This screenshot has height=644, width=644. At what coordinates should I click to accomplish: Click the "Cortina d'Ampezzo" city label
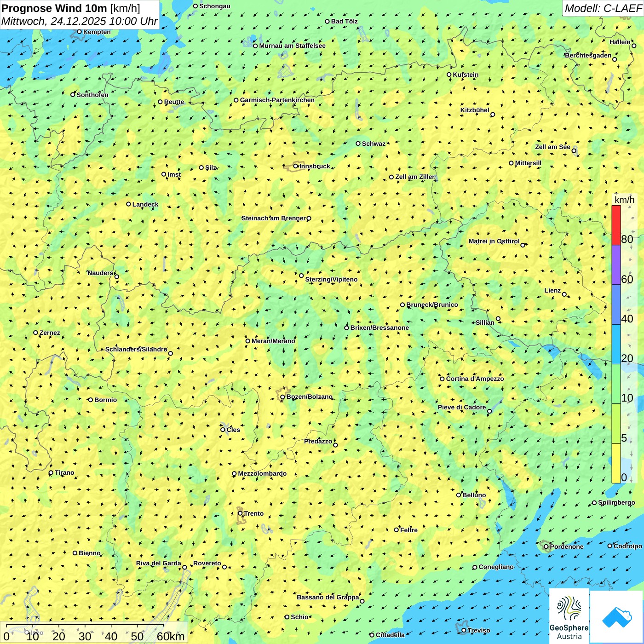click(475, 379)
